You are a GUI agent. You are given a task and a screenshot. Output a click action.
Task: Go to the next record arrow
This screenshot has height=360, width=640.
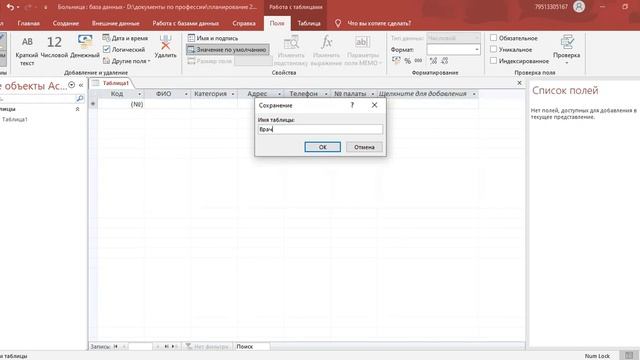(x=158, y=347)
